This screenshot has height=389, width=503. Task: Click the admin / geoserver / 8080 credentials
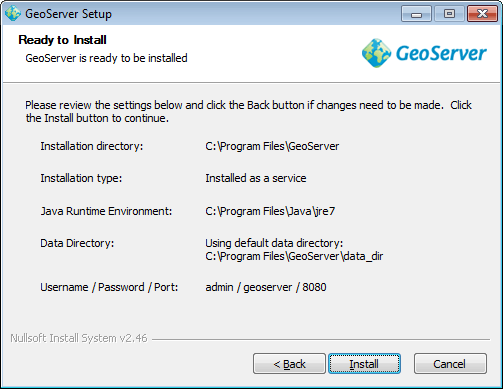click(x=266, y=287)
